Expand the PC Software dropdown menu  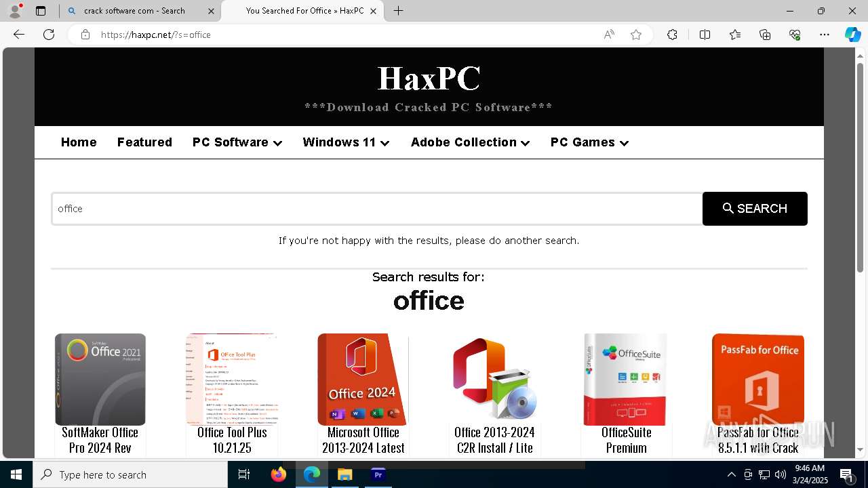(x=237, y=142)
